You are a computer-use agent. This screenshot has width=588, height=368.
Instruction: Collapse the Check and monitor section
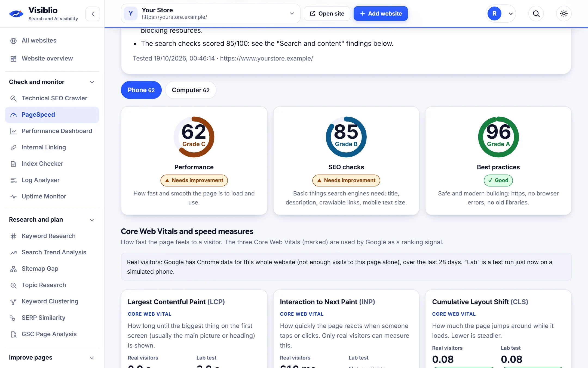[x=52, y=82]
